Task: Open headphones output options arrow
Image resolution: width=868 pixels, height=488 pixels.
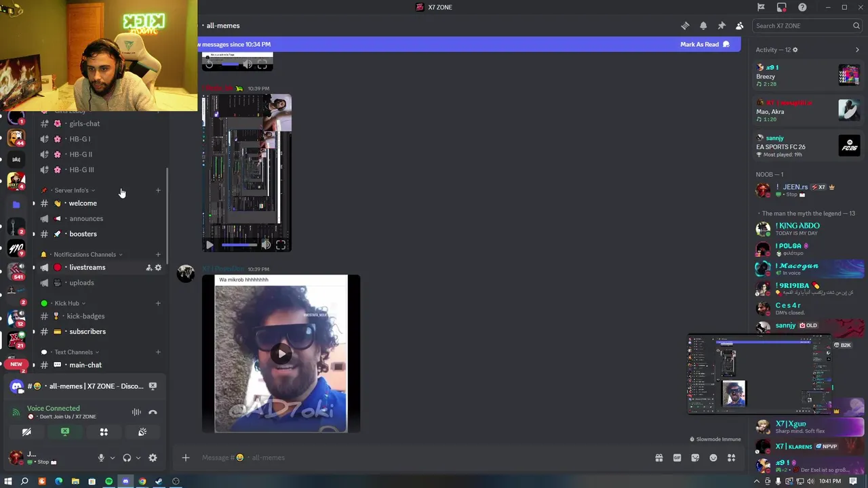Action: tap(138, 458)
